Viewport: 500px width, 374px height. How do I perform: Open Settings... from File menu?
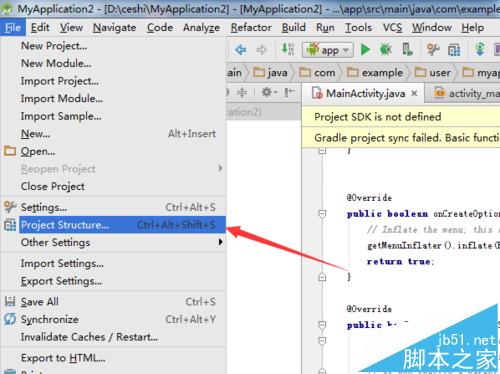[113, 207]
